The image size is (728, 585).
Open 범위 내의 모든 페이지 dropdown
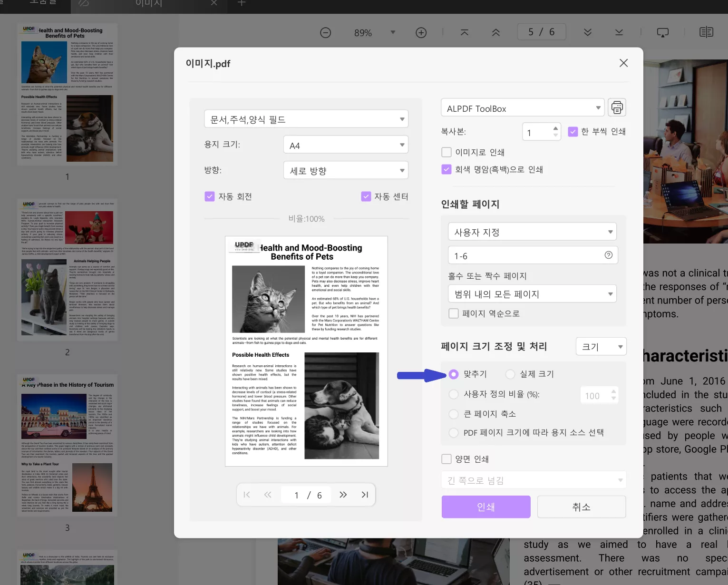(532, 293)
